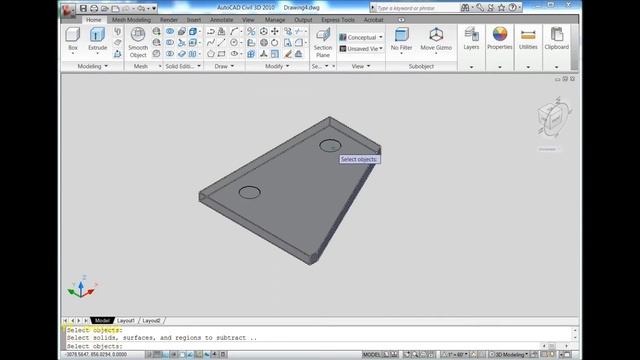
Task: Toggle Dynamic UCS in status bar
Action: tap(199, 355)
